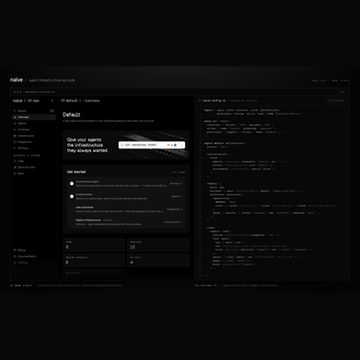
Task: Click the naive logo above the window
Action: click(x=16, y=80)
